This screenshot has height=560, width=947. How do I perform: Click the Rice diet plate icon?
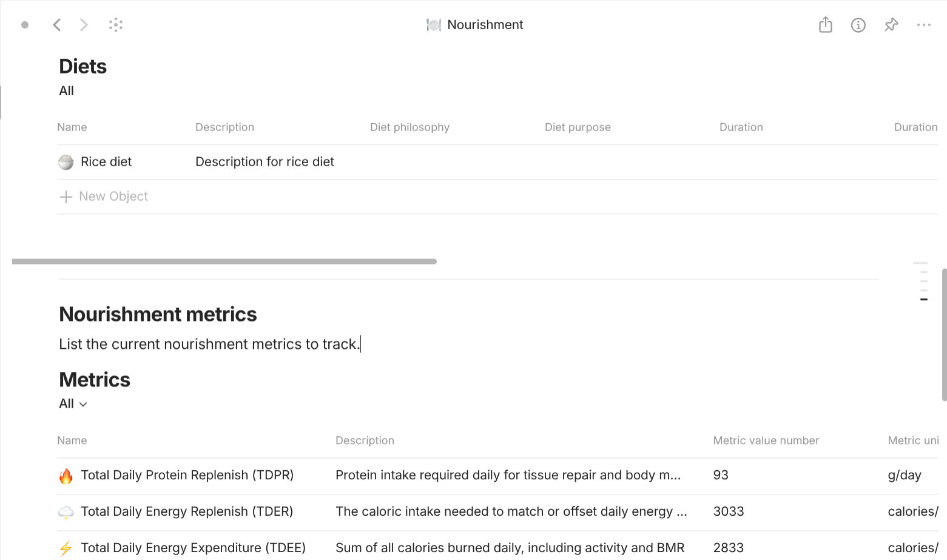pyautogui.click(x=66, y=162)
